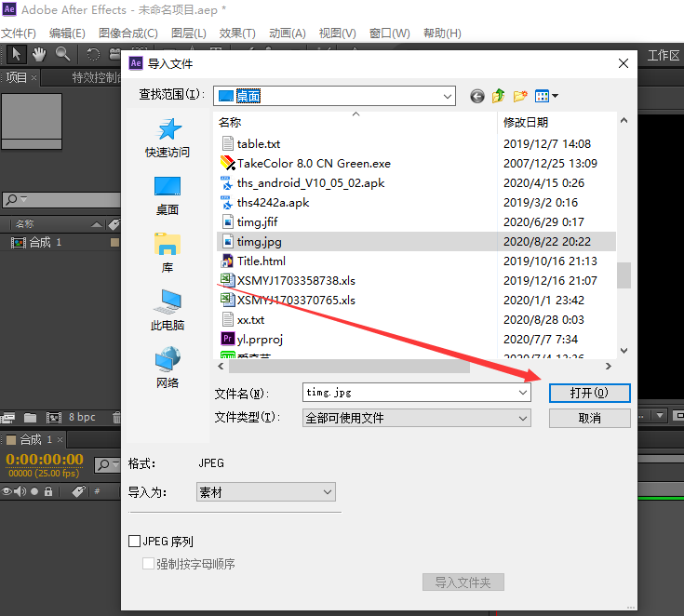Click the 强制按字母顺序 checkbox

tap(148, 563)
